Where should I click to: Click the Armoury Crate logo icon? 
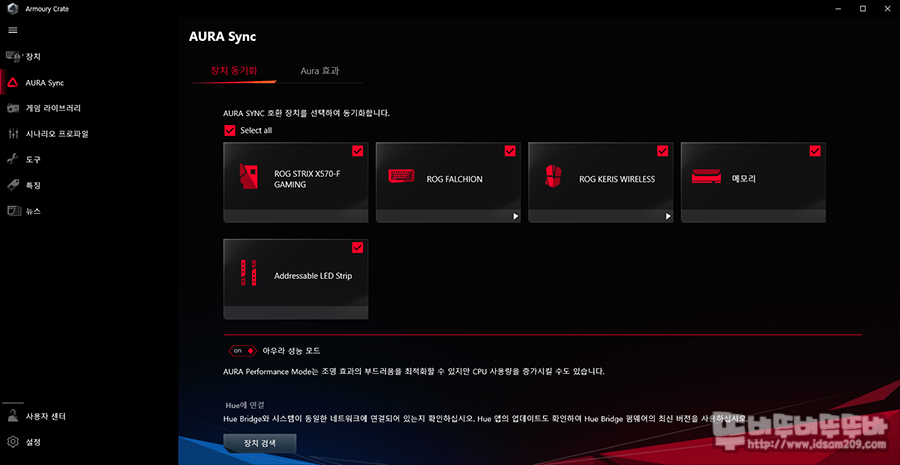[x=13, y=9]
